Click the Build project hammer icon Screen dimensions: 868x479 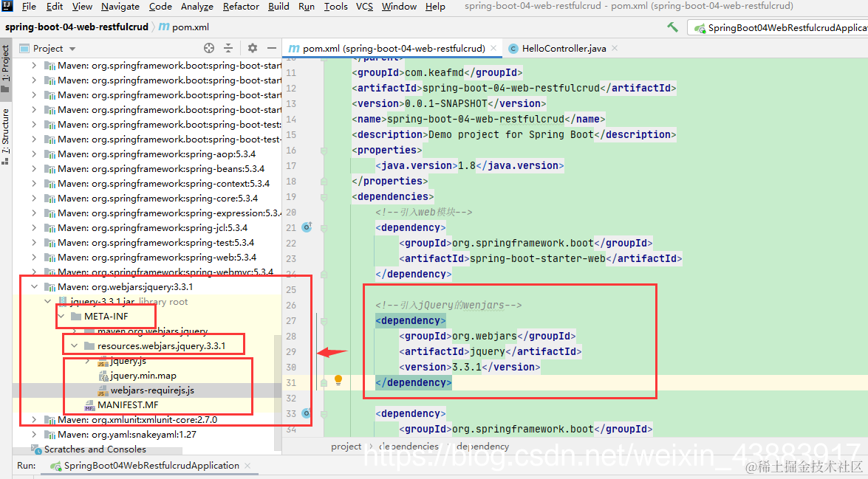672,27
